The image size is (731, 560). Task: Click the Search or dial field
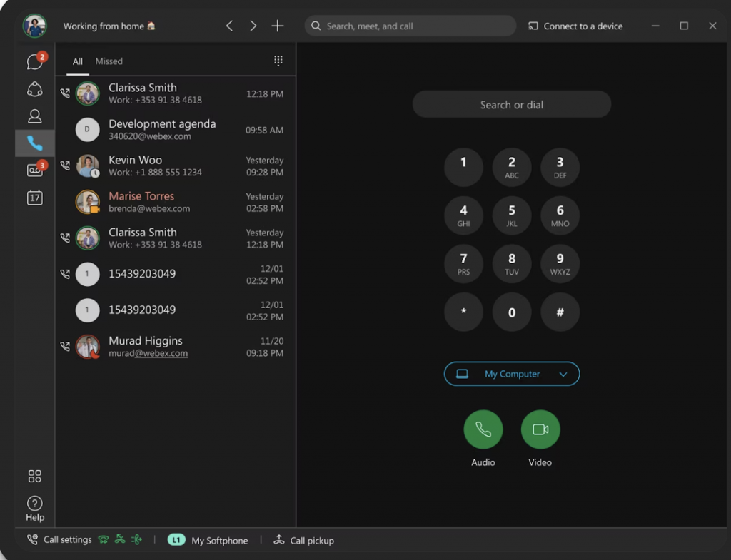point(511,104)
